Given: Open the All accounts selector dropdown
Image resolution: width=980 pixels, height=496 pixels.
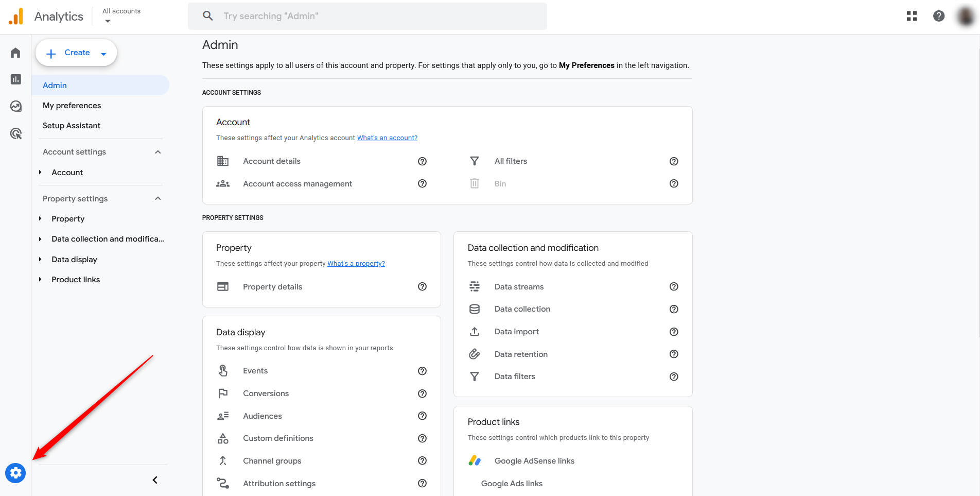Looking at the screenshot, I should 121,15.
